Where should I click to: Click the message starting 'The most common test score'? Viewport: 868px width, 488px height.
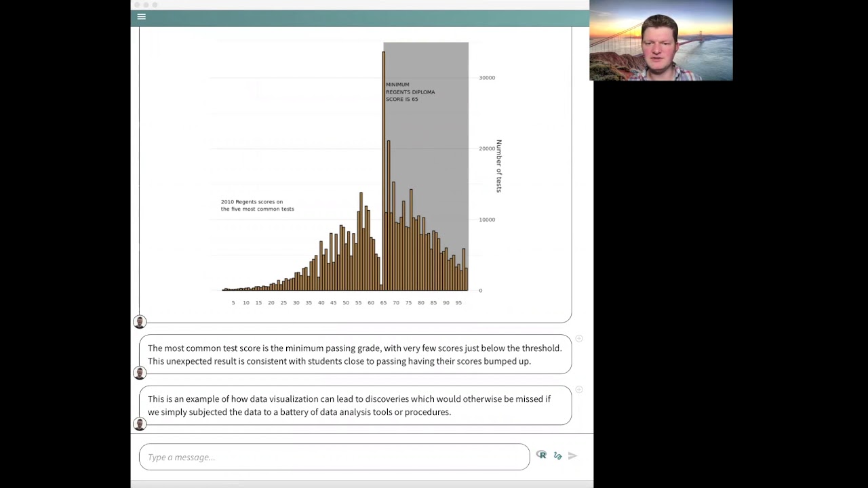click(x=355, y=354)
